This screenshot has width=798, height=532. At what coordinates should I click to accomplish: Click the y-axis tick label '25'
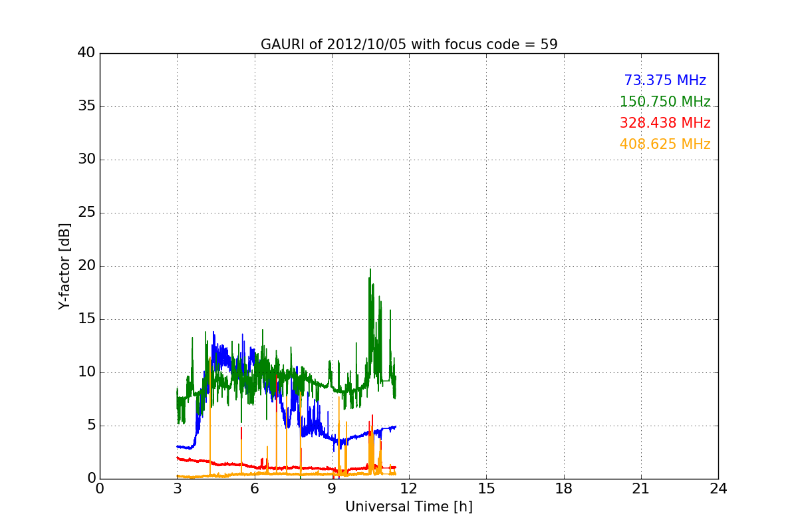86,213
